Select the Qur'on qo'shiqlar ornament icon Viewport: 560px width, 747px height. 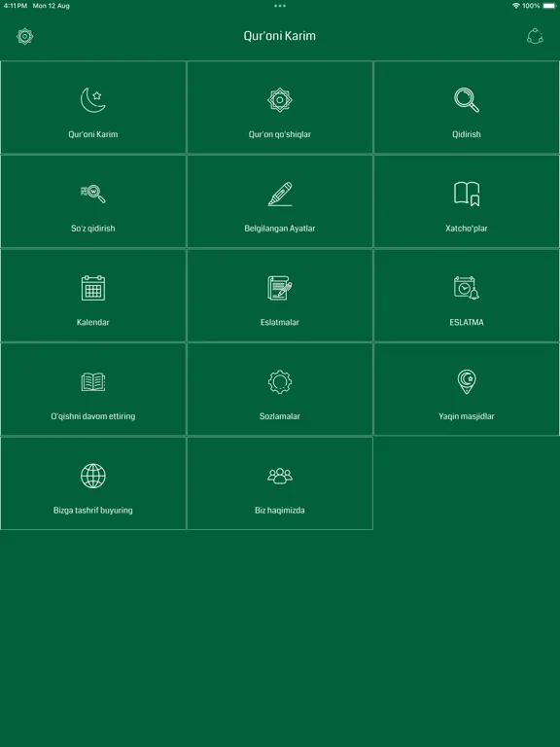coord(280,100)
